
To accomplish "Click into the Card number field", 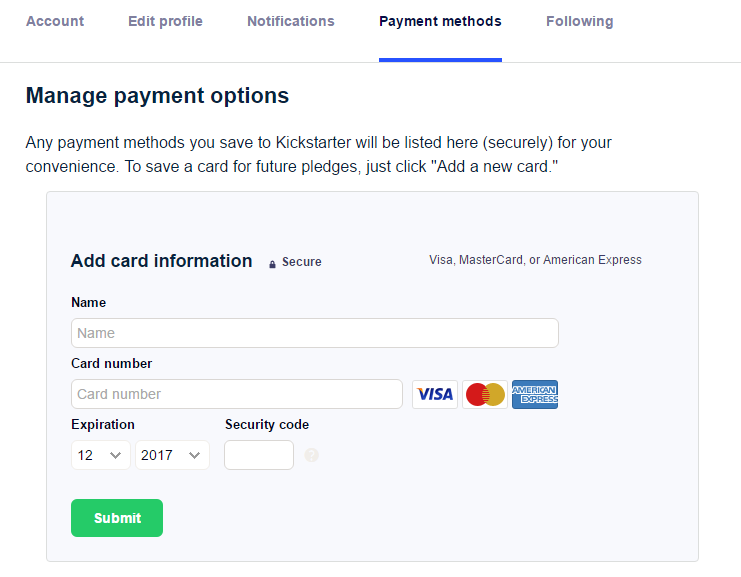I will point(236,394).
